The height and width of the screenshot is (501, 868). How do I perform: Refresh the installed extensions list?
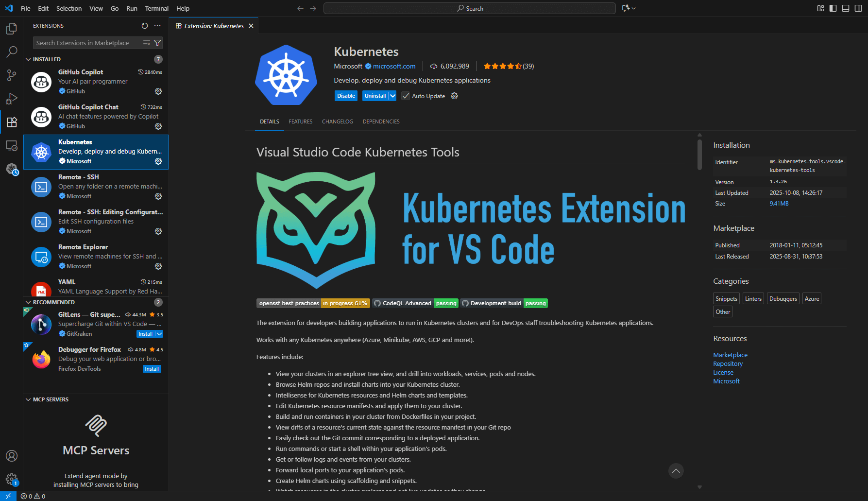pyautogui.click(x=144, y=26)
